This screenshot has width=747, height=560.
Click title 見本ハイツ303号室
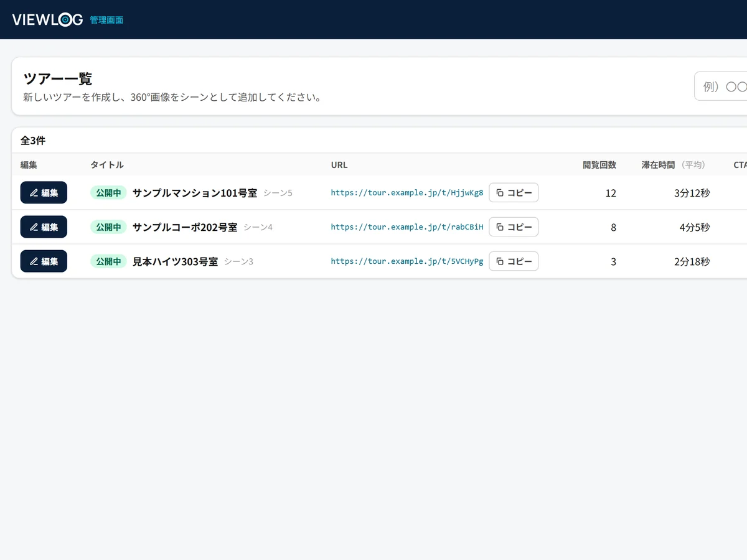(x=176, y=261)
